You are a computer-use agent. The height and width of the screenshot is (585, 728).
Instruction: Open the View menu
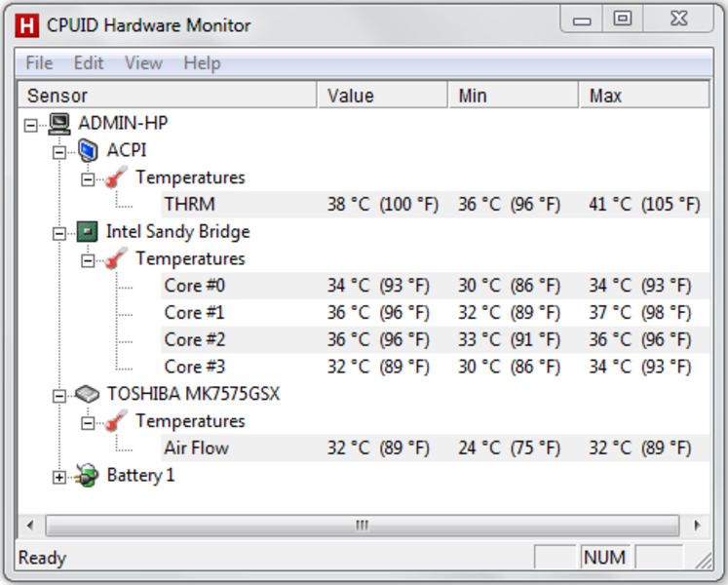(x=143, y=62)
